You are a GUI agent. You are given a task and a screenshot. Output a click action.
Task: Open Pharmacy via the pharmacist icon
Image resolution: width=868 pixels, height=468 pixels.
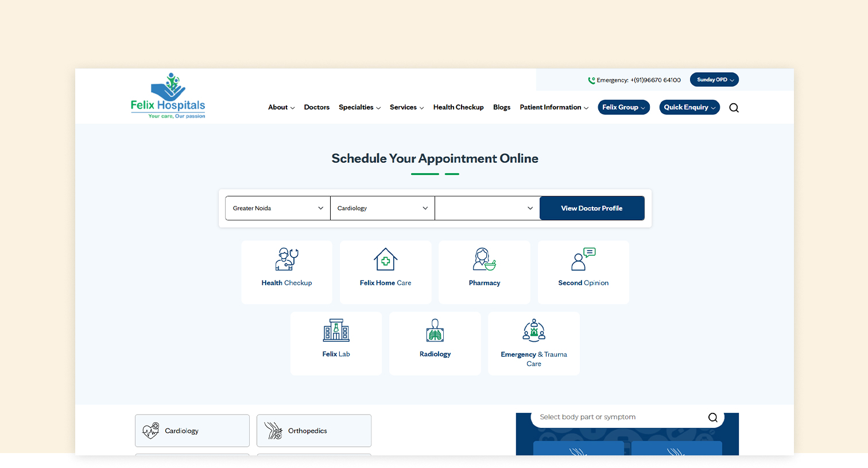point(484,260)
